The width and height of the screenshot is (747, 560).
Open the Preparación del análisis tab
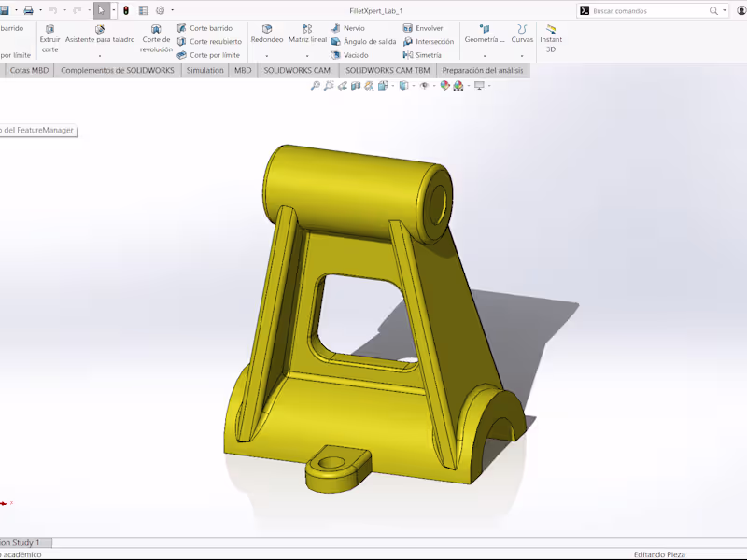point(483,71)
